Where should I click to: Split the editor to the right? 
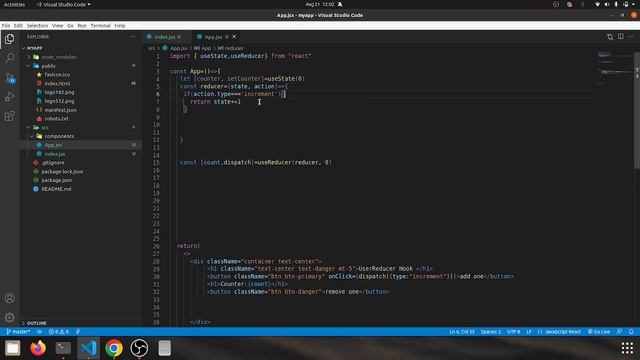pyautogui.click(x=620, y=36)
